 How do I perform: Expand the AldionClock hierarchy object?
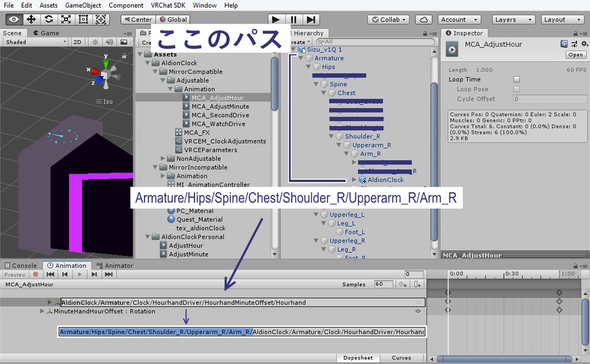click(354, 180)
